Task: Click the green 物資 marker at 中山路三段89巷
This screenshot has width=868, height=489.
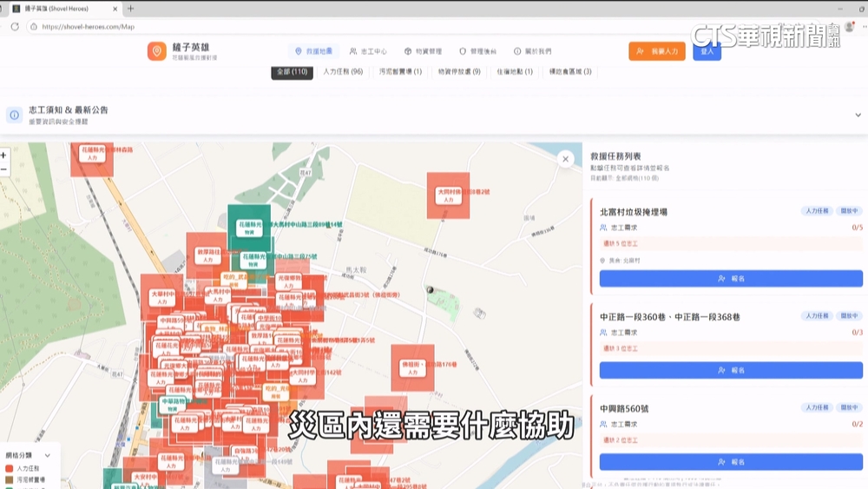Action: [x=249, y=228]
